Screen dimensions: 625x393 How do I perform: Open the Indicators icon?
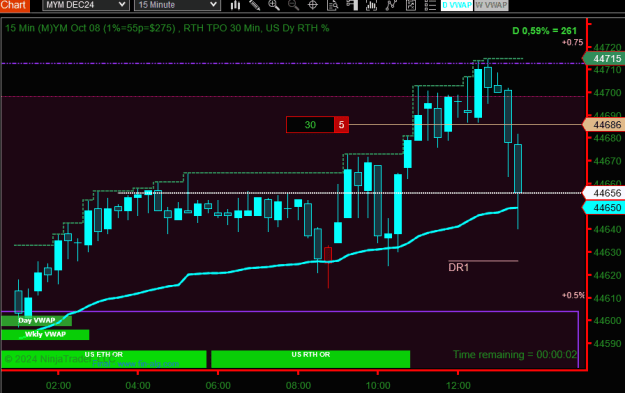click(371, 5)
